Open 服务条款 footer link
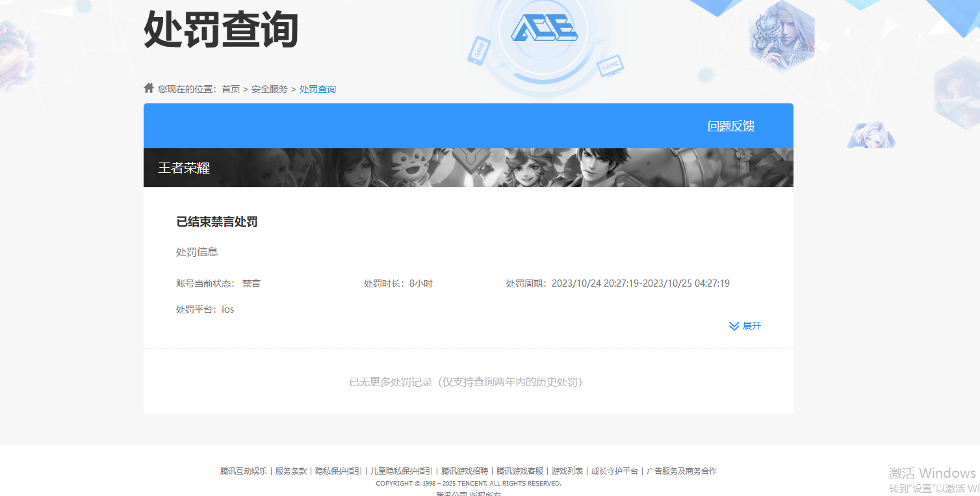 [x=291, y=471]
